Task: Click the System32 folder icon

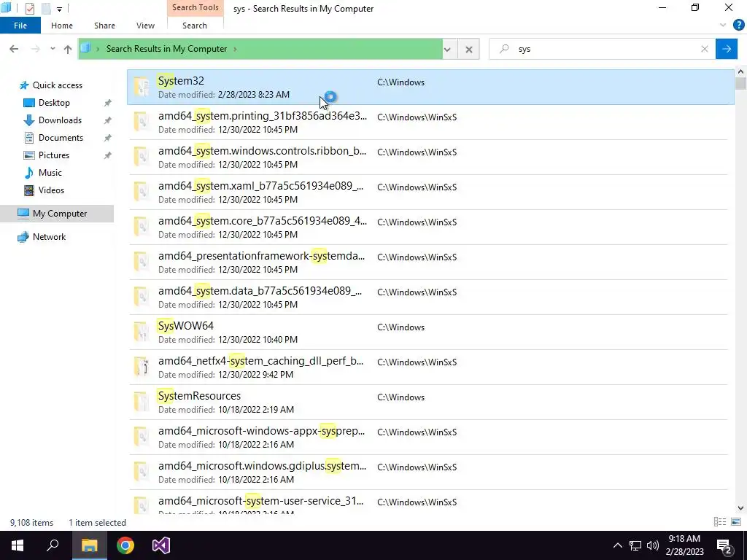Action: (x=142, y=87)
